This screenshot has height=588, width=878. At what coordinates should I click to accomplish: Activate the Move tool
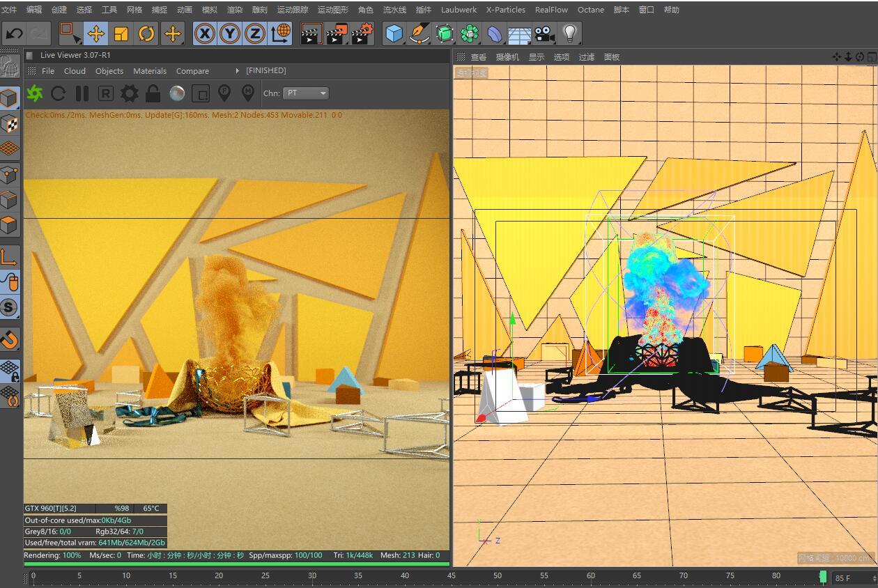95,33
